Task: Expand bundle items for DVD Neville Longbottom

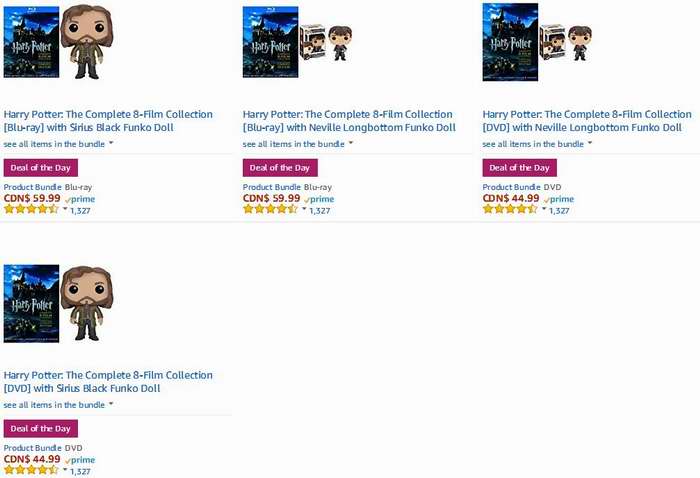Action: pyautogui.click(x=538, y=144)
